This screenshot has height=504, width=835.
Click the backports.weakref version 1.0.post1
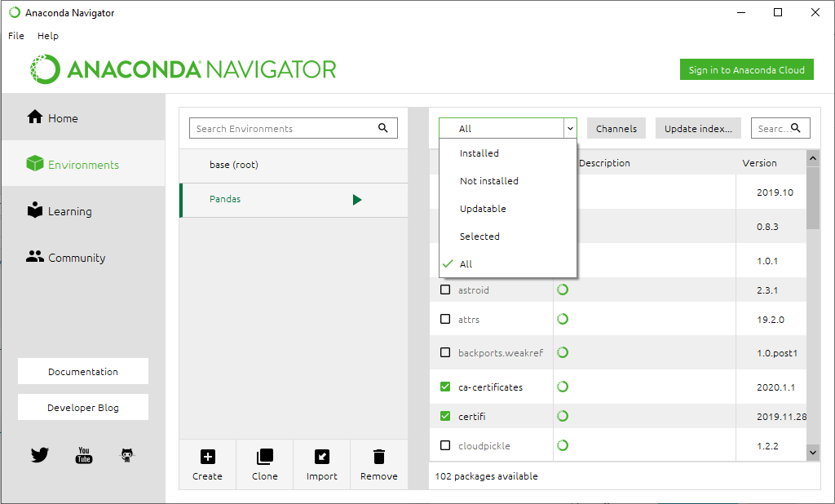coord(777,352)
